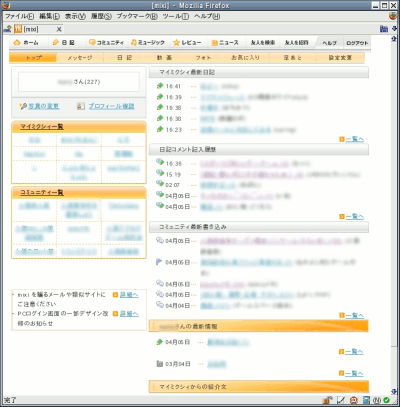Click the green checkmark status bar icon
Image resolution: width=400 pixels, height=407 pixels.
386,400
